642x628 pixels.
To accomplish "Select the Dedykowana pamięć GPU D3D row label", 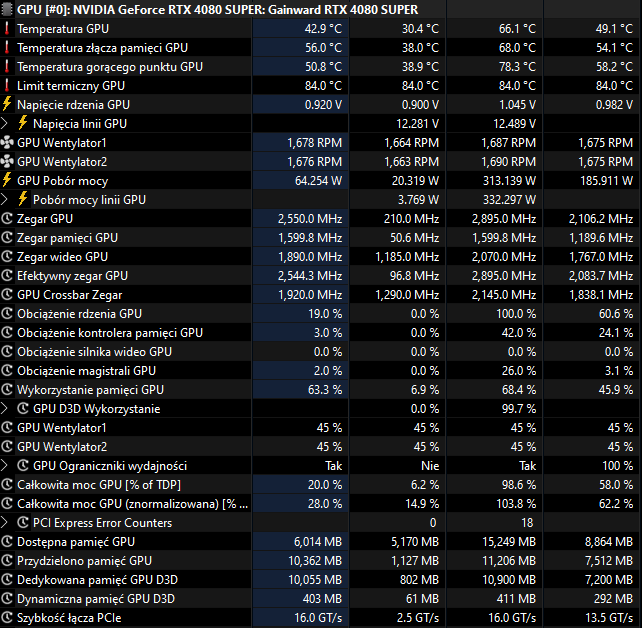I will (x=97, y=580).
